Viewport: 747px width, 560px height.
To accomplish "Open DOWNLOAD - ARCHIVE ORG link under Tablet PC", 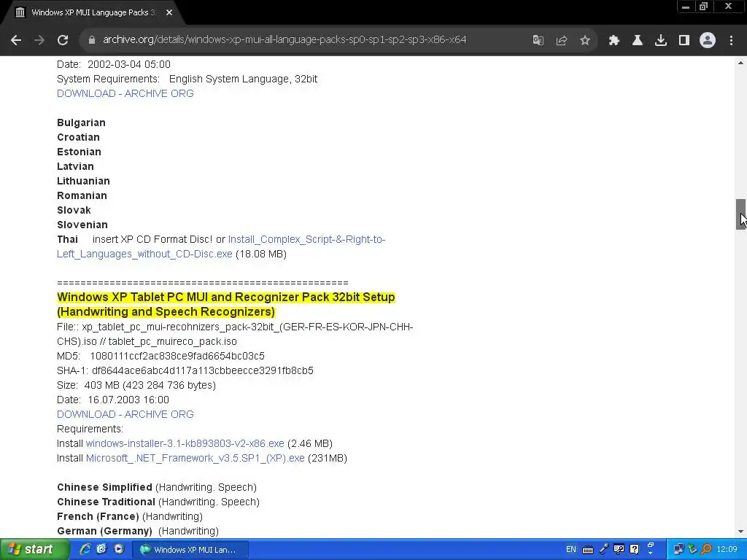I will click(x=125, y=414).
